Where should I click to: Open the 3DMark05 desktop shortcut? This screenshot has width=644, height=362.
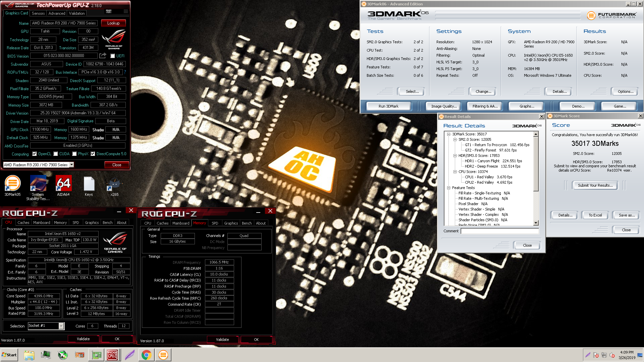pyautogui.click(x=13, y=186)
